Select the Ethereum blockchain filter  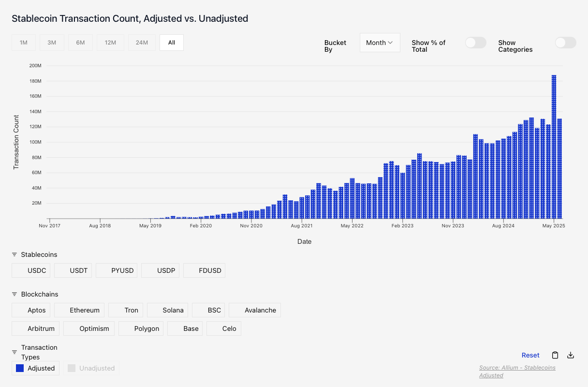coord(79,310)
